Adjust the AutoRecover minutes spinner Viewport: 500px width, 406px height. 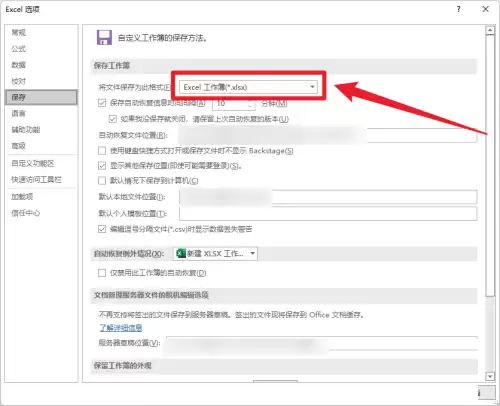pos(250,104)
